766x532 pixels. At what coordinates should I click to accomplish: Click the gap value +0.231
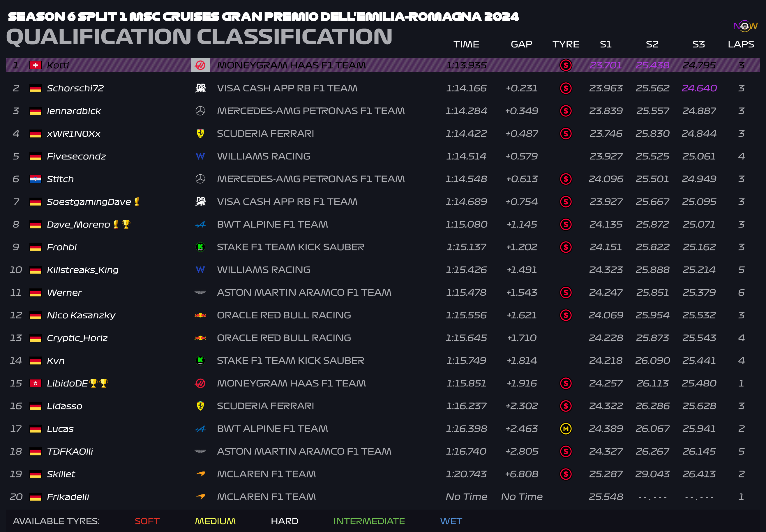[x=521, y=88]
